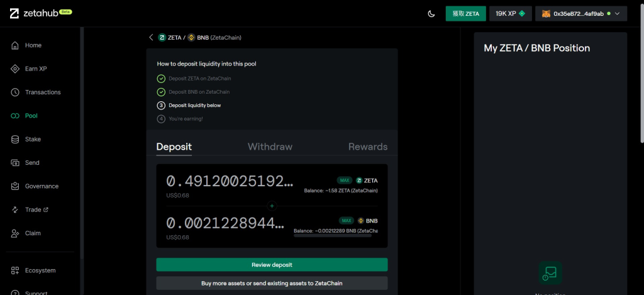Click Buy more assets or send existing assets
This screenshot has width=644, height=295.
click(x=272, y=284)
